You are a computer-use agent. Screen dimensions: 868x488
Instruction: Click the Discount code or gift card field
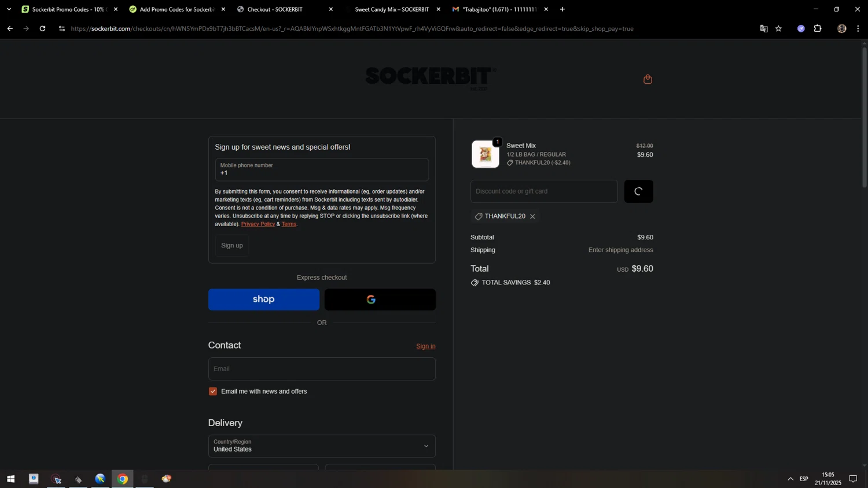[544, 191]
